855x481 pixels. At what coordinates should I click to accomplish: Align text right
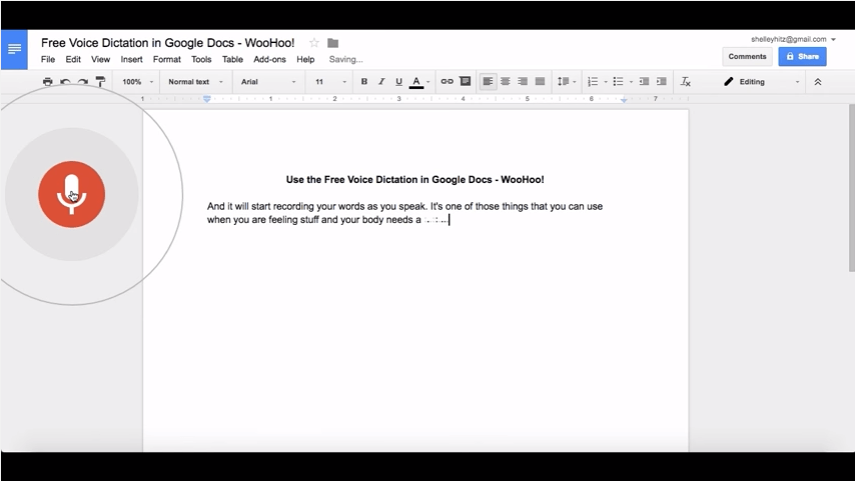[x=522, y=82]
